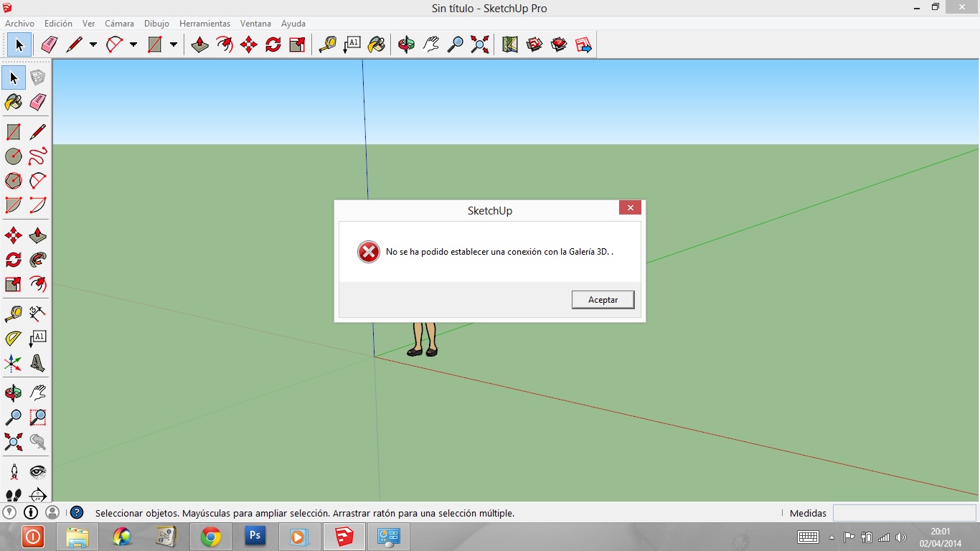Select the Dimension tool in the left palette

tap(38, 314)
